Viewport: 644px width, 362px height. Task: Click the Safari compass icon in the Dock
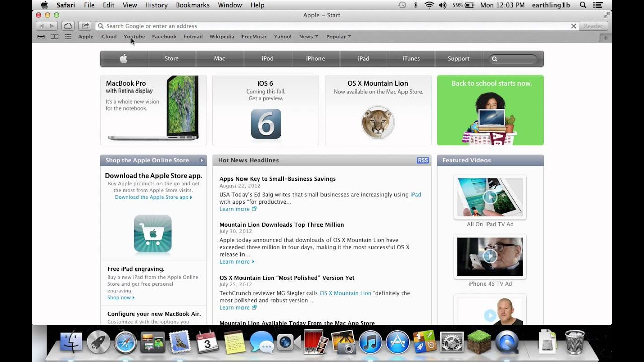coord(125,343)
